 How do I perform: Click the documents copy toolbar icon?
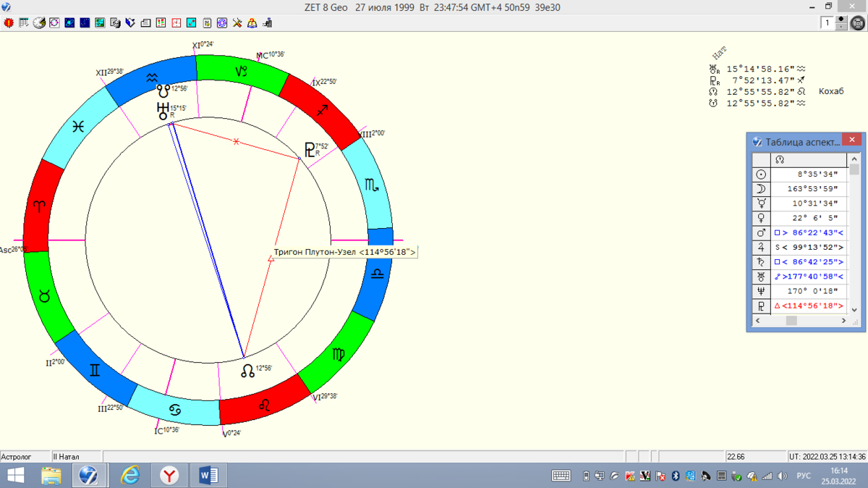tap(115, 23)
